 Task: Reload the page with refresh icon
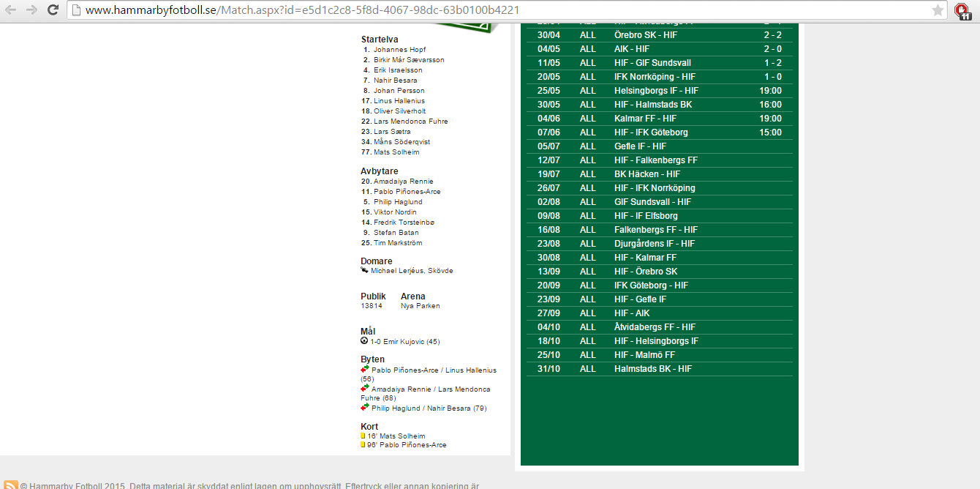53,10
